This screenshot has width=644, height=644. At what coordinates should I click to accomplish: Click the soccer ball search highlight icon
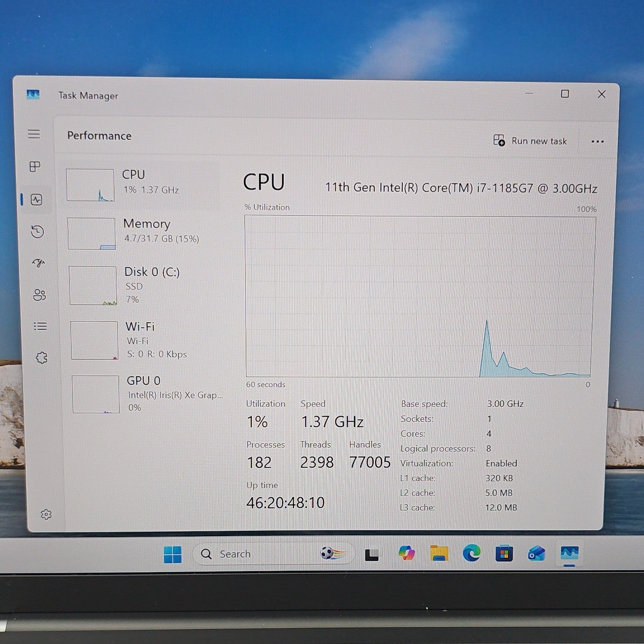pos(333,553)
